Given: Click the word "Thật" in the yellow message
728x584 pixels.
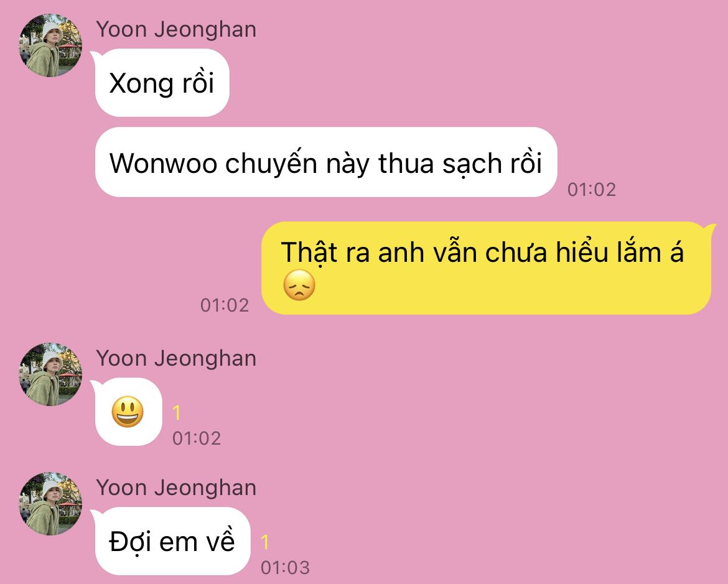Looking at the screenshot, I should [x=309, y=253].
